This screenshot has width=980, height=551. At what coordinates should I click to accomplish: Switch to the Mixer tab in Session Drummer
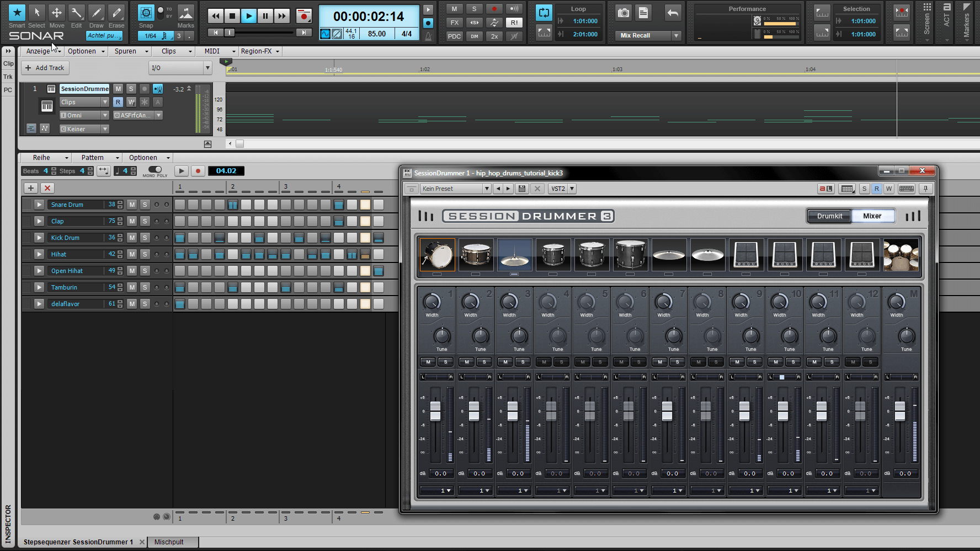click(873, 216)
